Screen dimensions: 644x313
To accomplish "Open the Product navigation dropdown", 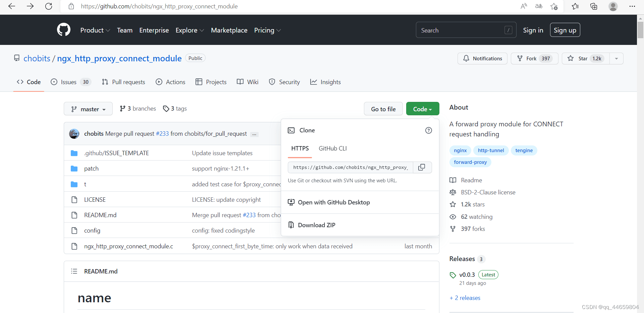I will point(95,30).
